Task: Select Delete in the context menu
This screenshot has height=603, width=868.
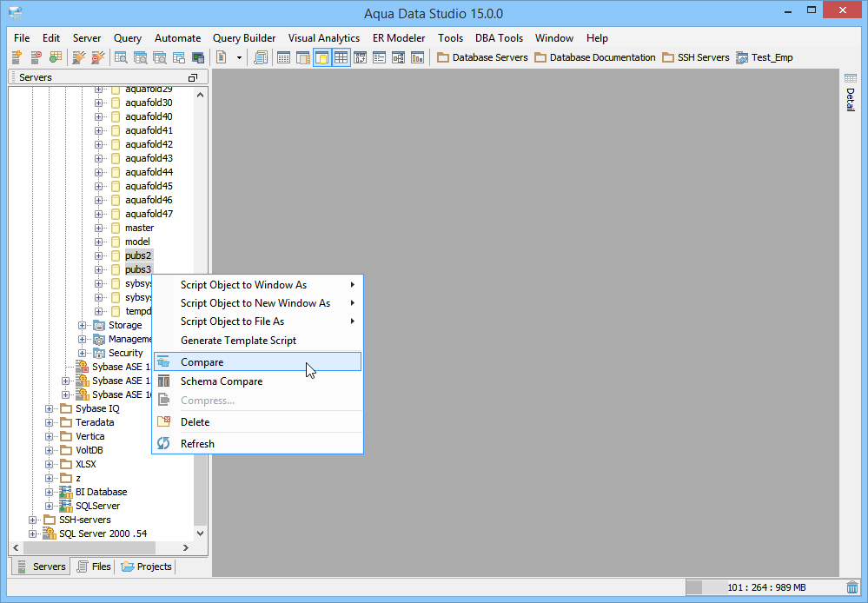Action: pos(257,422)
